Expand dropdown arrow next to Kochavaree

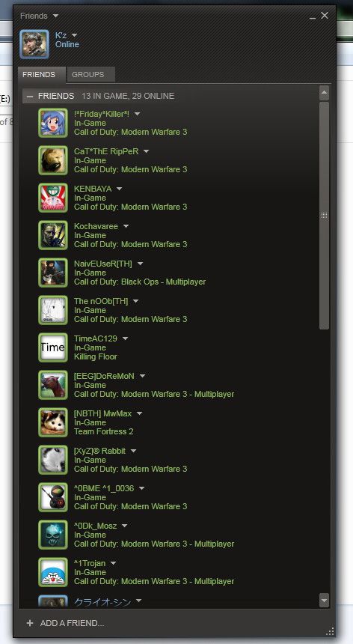(126, 226)
